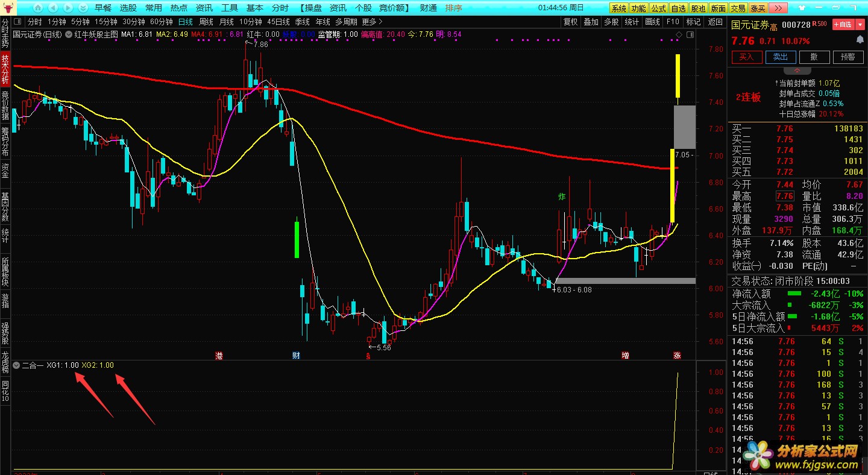Select the 月线 monthly period

226,22
